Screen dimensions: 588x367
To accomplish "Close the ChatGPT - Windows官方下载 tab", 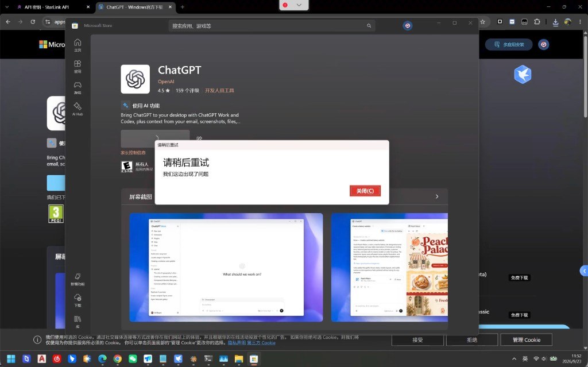I will 170,7.
